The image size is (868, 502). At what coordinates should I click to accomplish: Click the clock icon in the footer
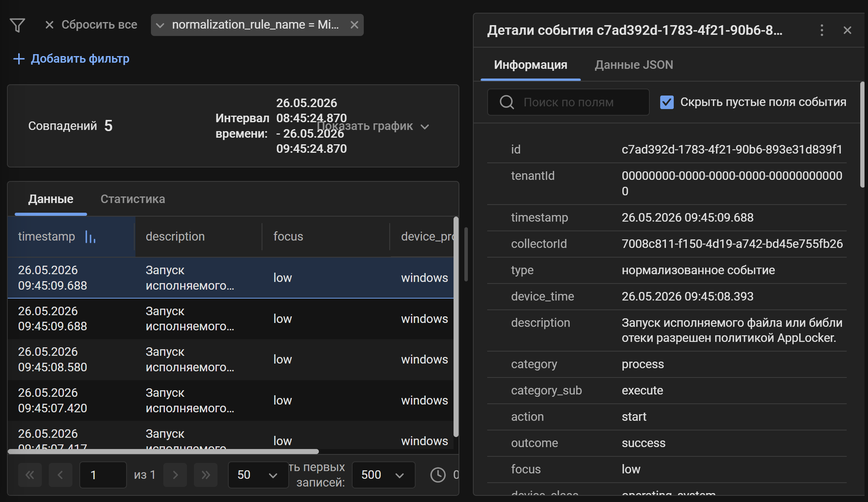point(438,475)
